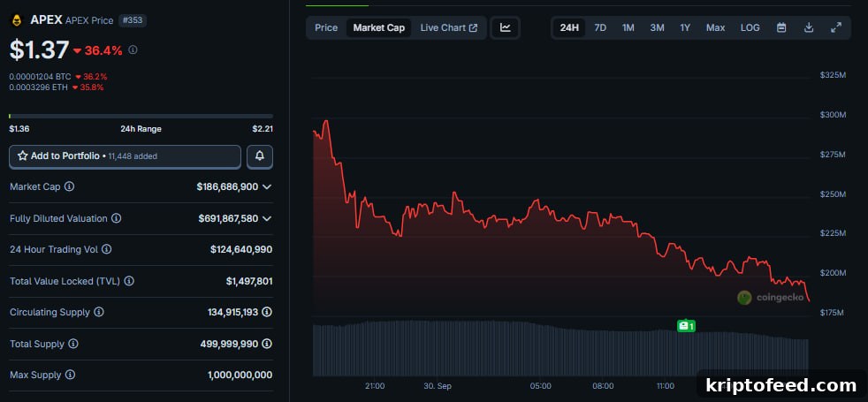The image size is (868, 402).
Task: Click 0.0003296 ETH price text
Action: pos(39,87)
